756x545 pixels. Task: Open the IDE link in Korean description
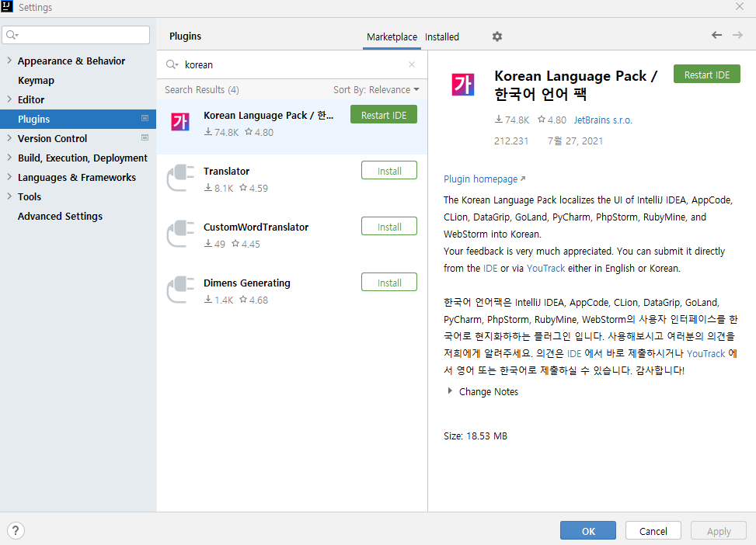pos(573,354)
